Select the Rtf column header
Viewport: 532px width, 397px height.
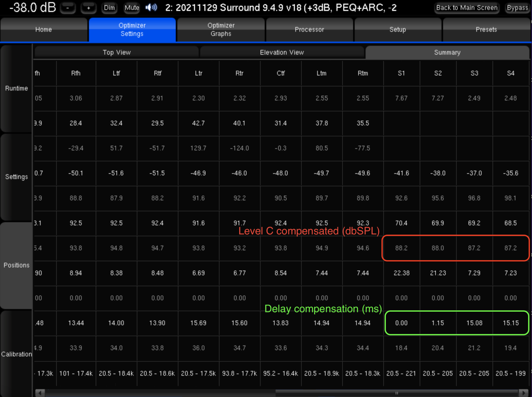coord(158,73)
